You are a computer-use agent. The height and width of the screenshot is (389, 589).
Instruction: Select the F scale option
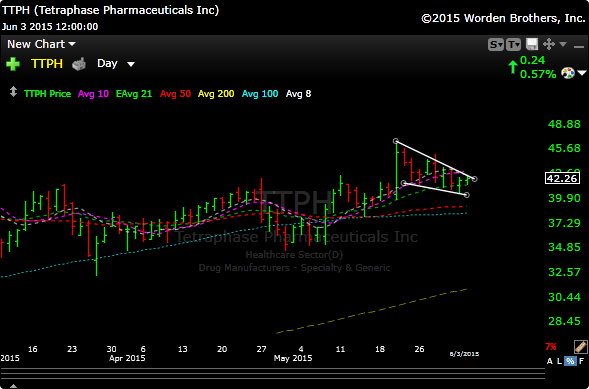click(581, 361)
